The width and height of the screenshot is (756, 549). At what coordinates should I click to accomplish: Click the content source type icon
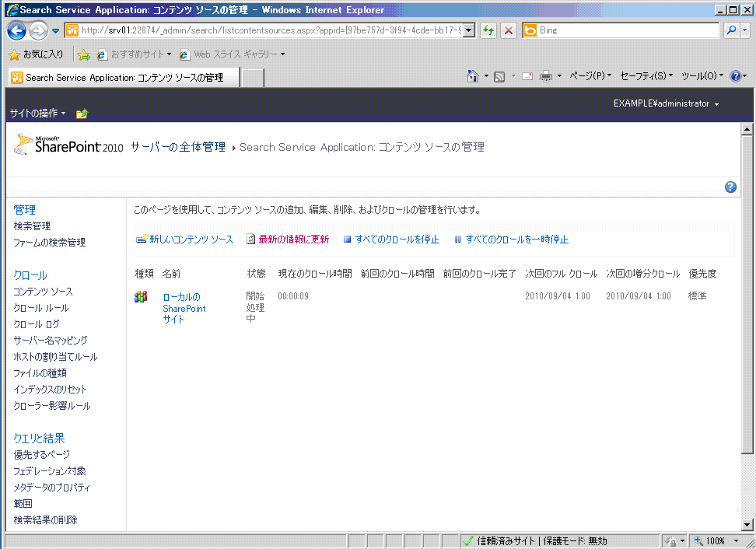tap(141, 296)
